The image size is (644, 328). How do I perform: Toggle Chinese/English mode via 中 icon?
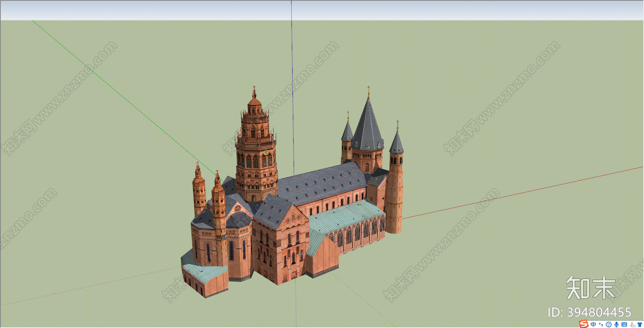(593, 324)
